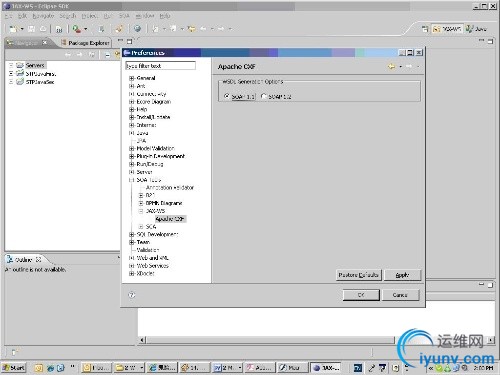Open the Preferences dialog help icon
The height and width of the screenshot is (375, 500).
point(132,295)
